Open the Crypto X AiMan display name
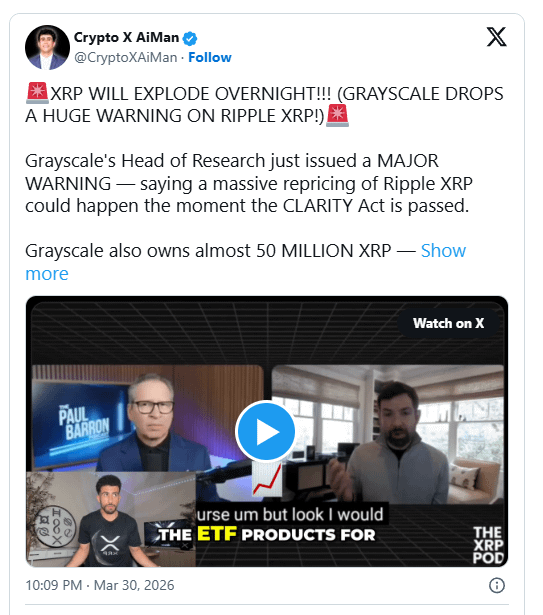543x615 pixels. pos(126,37)
